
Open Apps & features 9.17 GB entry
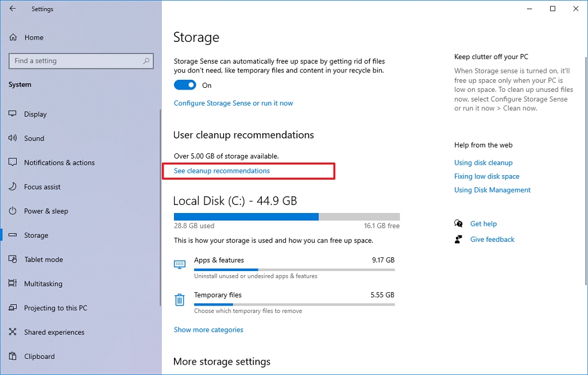284,268
